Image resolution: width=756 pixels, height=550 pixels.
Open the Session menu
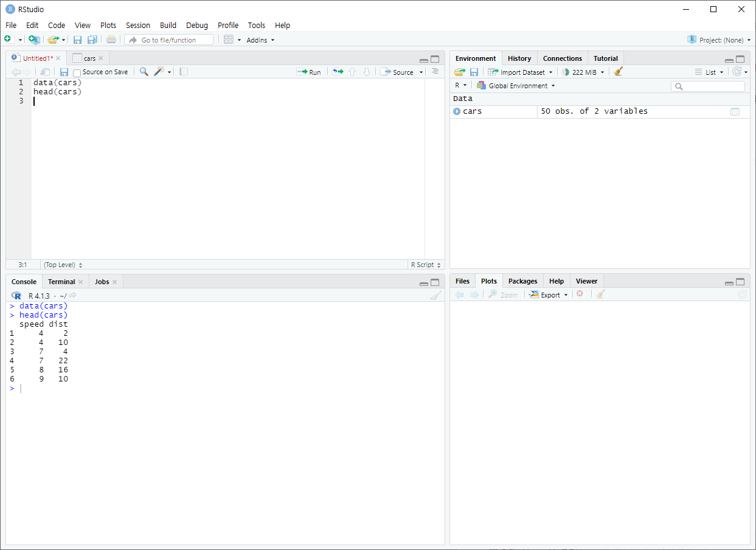click(x=138, y=25)
